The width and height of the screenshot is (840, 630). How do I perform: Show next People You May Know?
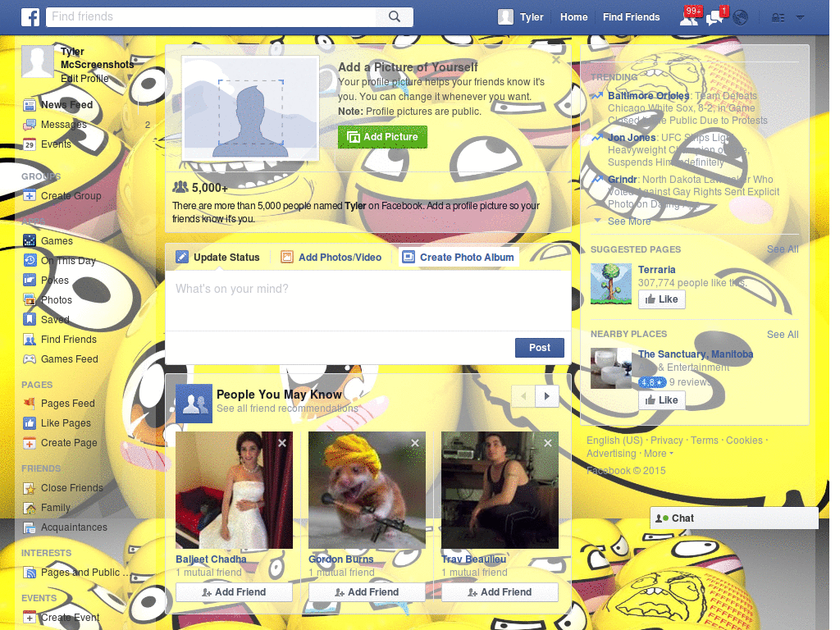coord(547,396)
